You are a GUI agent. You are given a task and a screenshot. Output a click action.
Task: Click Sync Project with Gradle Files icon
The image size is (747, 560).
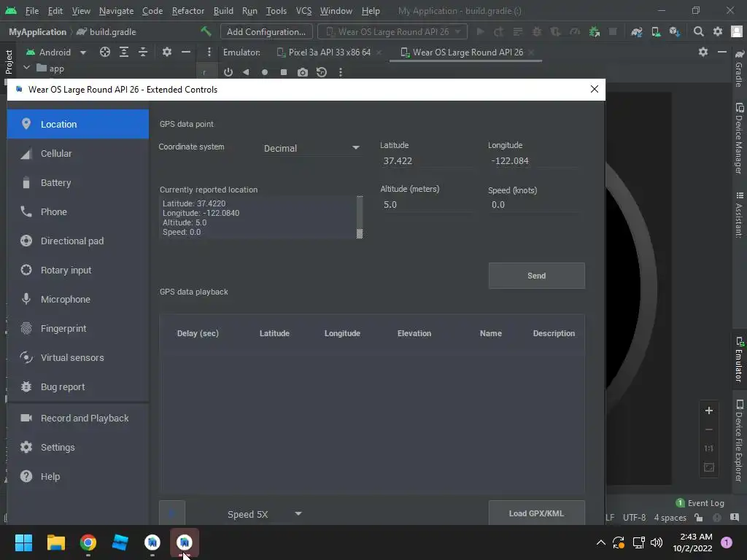coord(636,32)
